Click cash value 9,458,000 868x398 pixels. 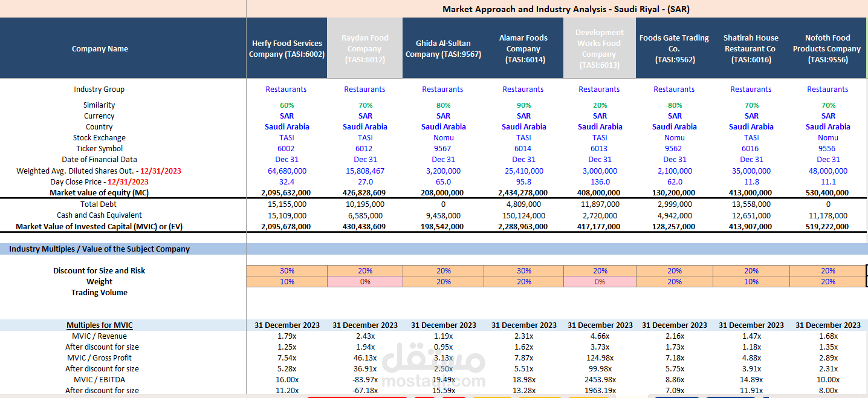click(443, 215)
